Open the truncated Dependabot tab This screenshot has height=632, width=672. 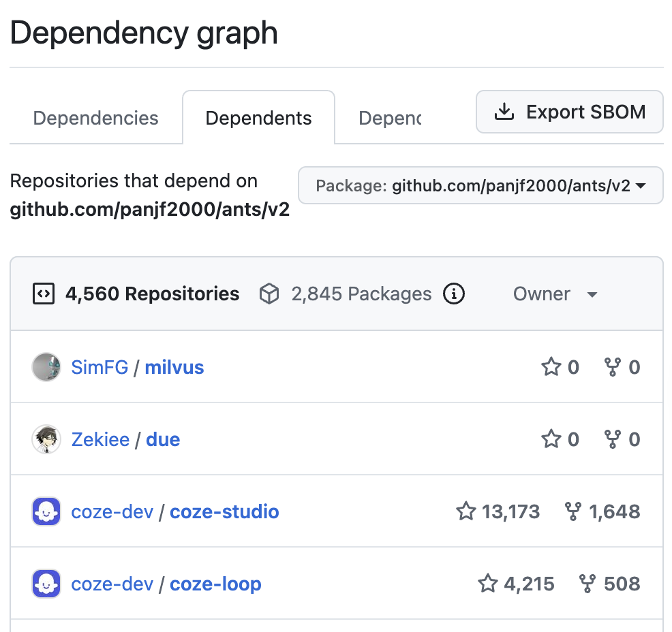pos(390,118)
